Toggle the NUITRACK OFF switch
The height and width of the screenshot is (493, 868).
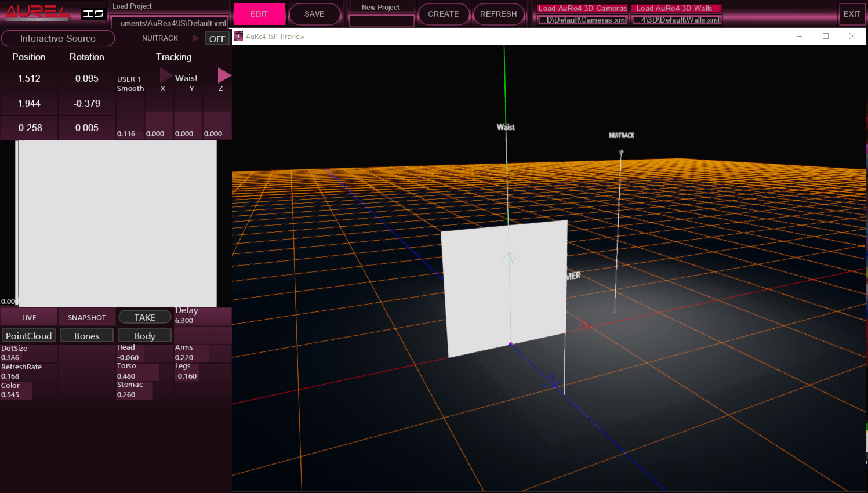tap(217, 38)
